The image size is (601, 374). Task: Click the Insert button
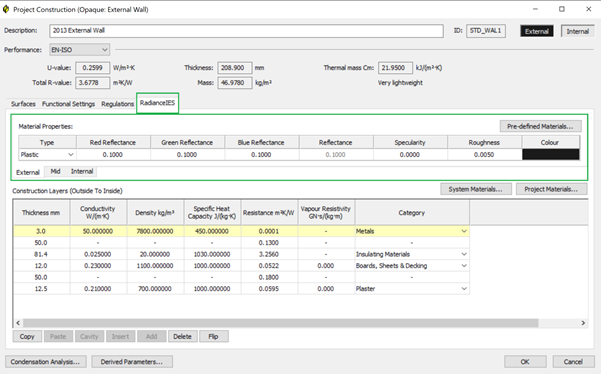pos(120,336)
